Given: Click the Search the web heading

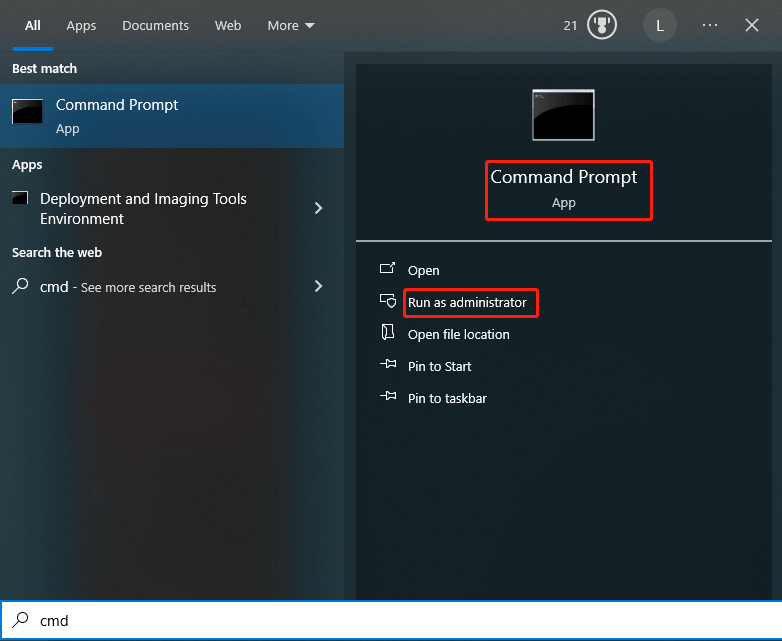Looking at the screenshot, I should pyautogui.click(x=57, y=252).
